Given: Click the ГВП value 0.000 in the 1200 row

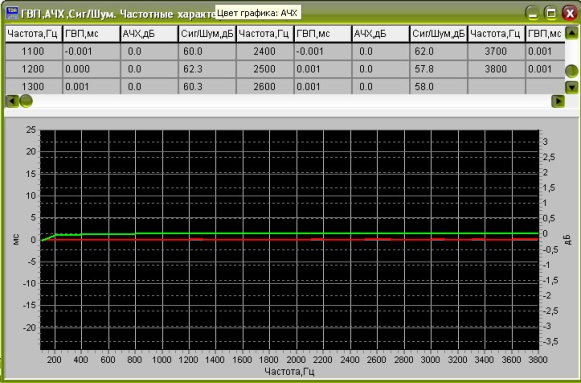Looking at the screenshot, I should click(x=91, y=69).
